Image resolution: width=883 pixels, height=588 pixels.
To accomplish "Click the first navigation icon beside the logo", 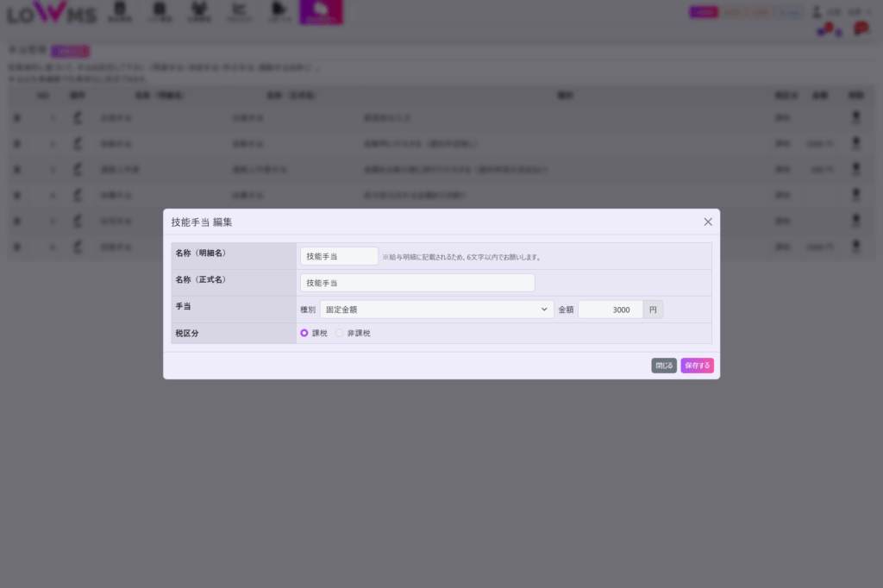I will pos(121,10).
